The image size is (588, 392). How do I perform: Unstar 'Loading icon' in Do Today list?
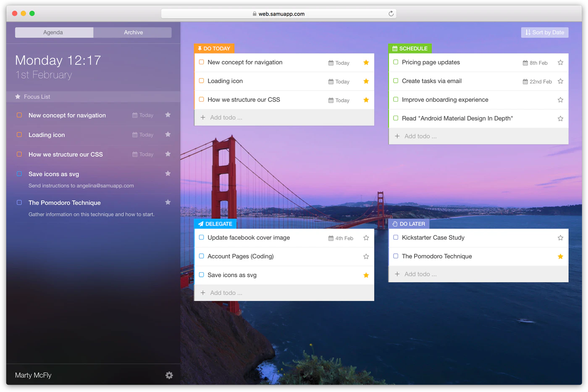coord(366,81)
